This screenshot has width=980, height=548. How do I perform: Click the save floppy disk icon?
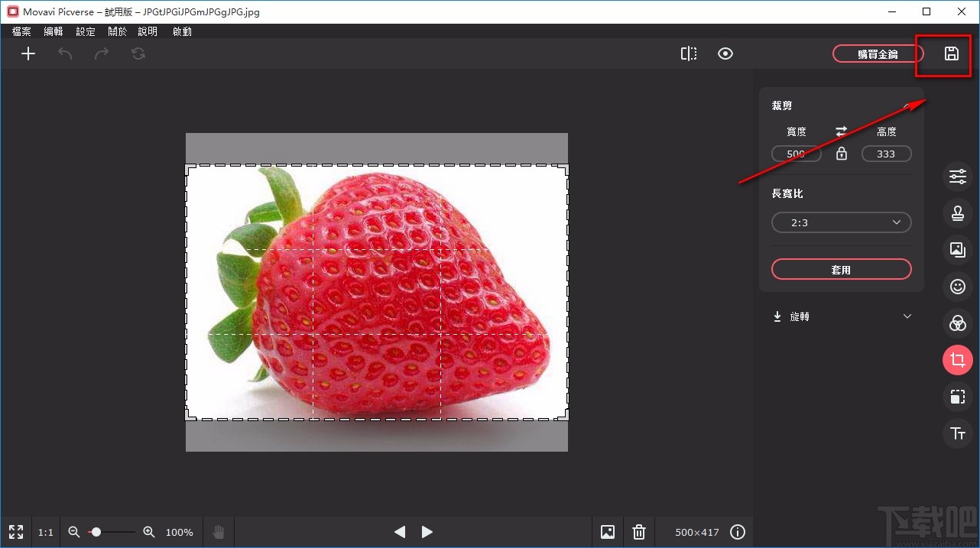tap(951, 54)
